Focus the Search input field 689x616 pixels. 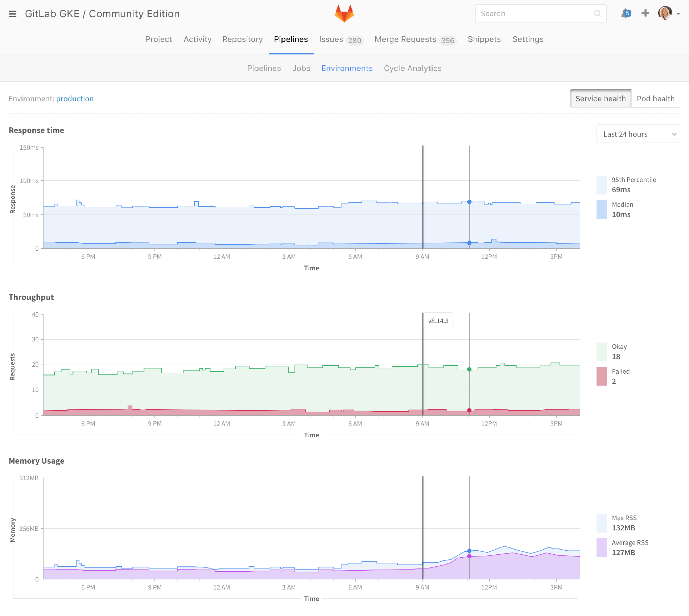coord(535,14)
